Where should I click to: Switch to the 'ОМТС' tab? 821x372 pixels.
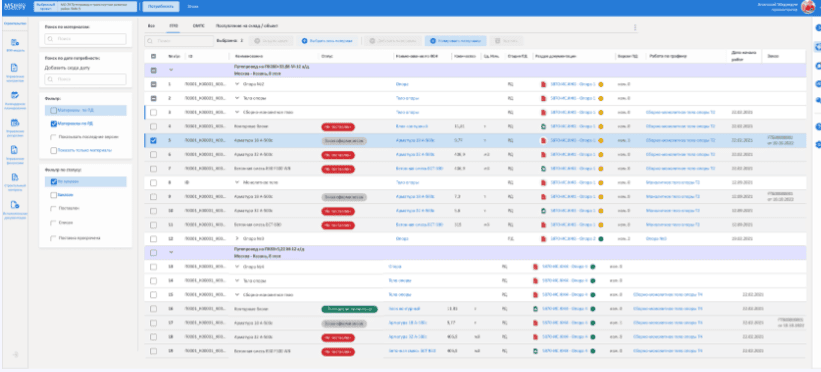198,25
